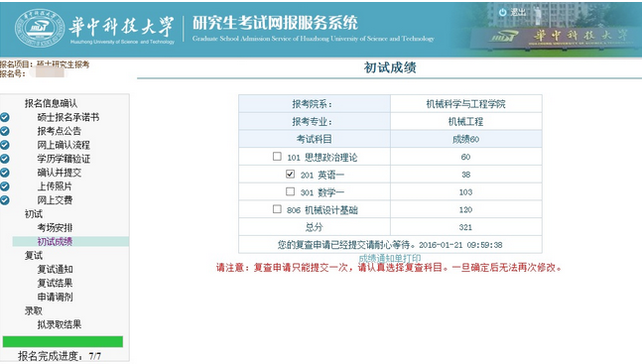Click the 考试科目 column header

[315, 139]
